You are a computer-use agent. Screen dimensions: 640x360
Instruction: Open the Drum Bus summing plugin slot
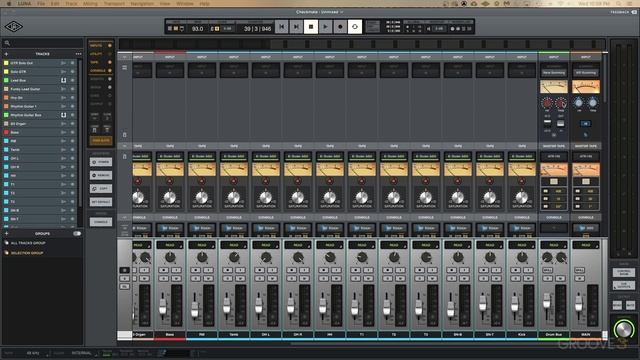(554, 73)
